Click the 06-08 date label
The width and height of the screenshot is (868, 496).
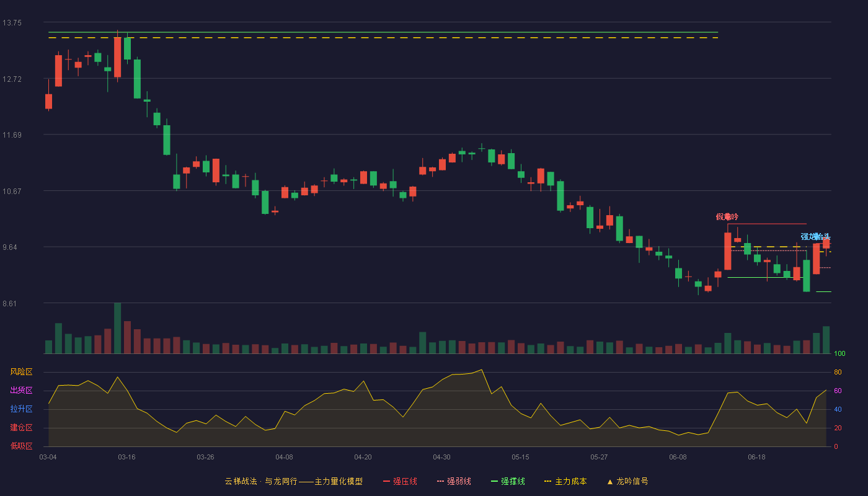[x=678, y=457]
